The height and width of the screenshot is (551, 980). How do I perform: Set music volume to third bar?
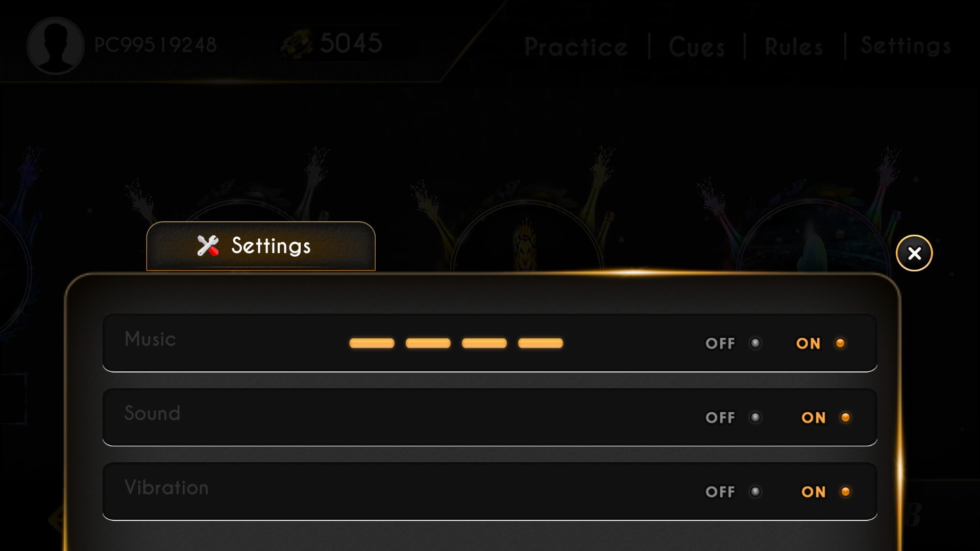pyautogui.click(x=484, y=343)
